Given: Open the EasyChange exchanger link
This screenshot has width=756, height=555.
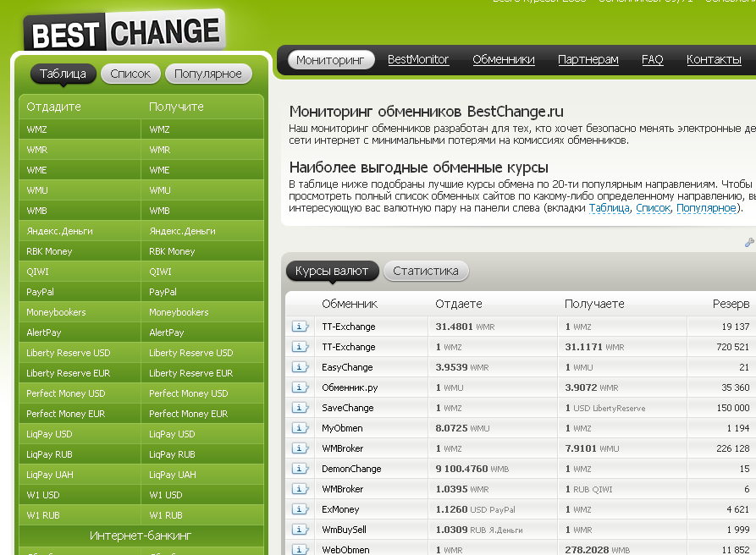Looking at the screenshot, I should (347, 367).
